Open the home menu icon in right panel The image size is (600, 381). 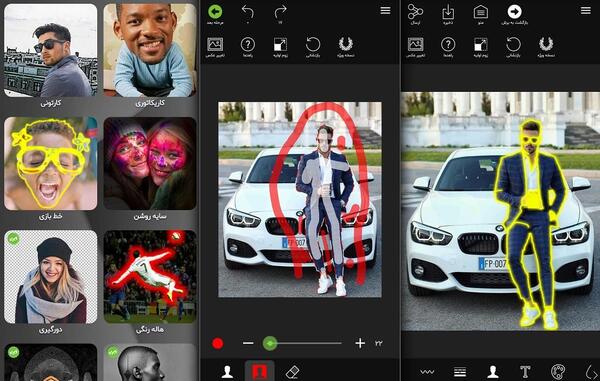(481, 12)
